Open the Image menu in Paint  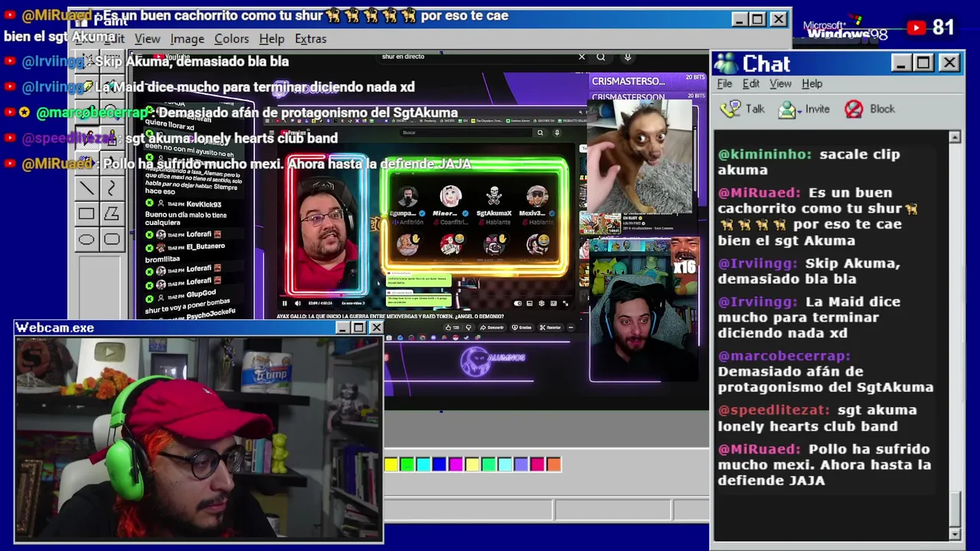pyautogui.click(x=188, y=39)
